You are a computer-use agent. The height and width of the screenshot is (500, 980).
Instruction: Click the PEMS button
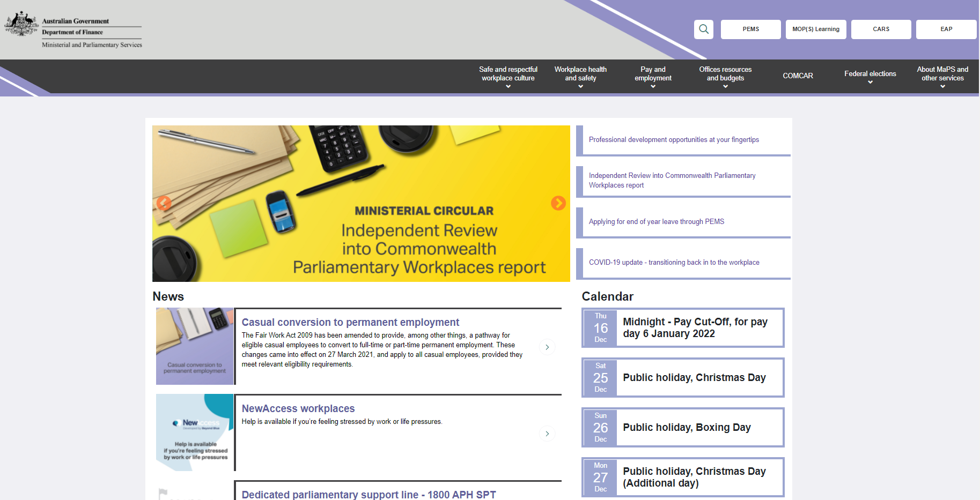tap(750, 29)
